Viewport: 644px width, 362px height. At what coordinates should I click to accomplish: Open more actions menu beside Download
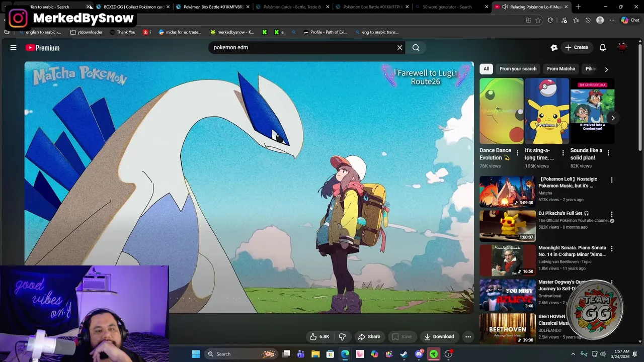[x=468, y=337]
